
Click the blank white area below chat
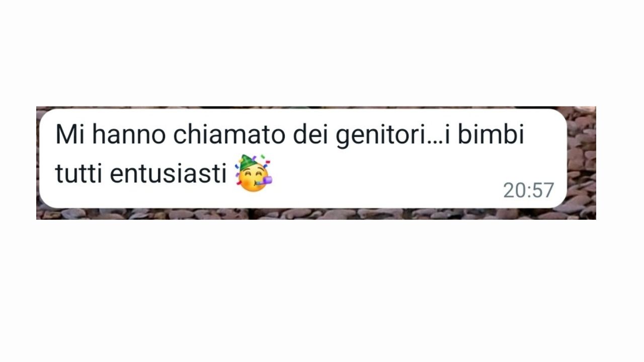322,291
